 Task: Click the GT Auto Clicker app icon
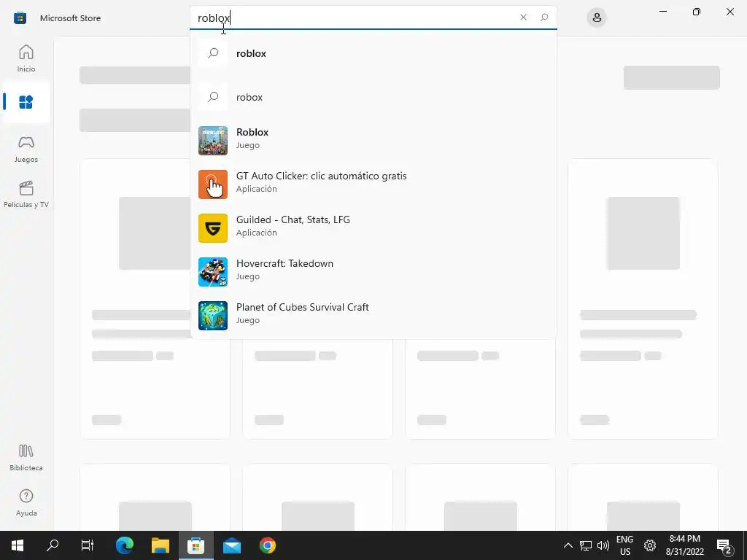pos(213,184)
